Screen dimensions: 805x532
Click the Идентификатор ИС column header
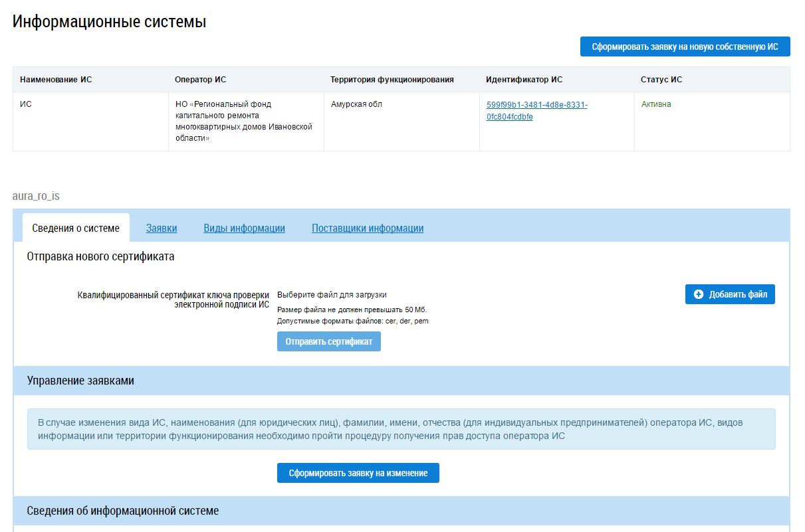[524, 80]
